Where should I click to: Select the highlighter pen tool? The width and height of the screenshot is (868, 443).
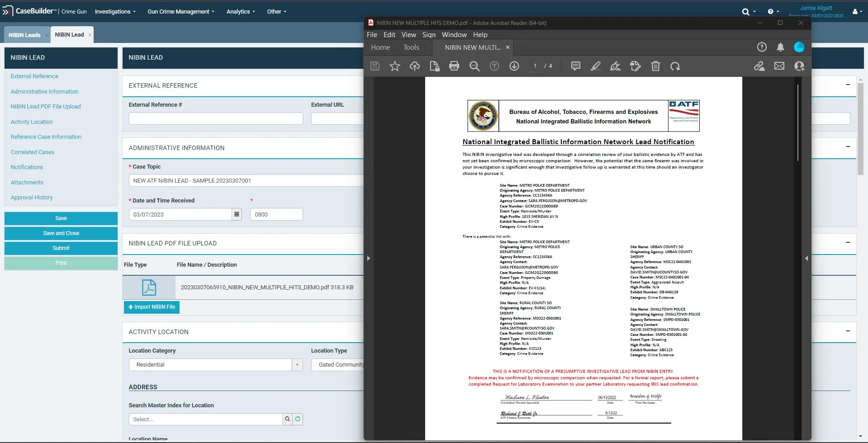coord(596,66)
